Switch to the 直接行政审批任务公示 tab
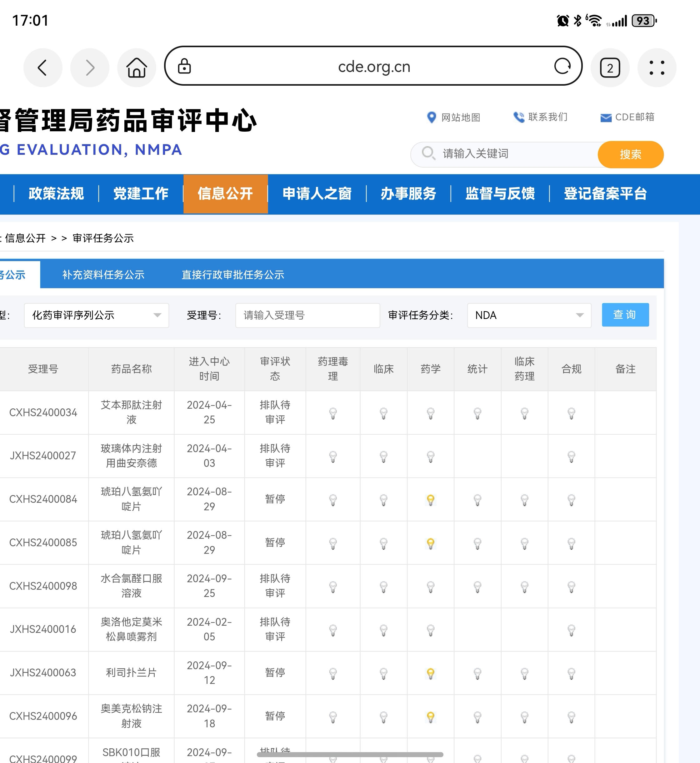 point(233,275)
